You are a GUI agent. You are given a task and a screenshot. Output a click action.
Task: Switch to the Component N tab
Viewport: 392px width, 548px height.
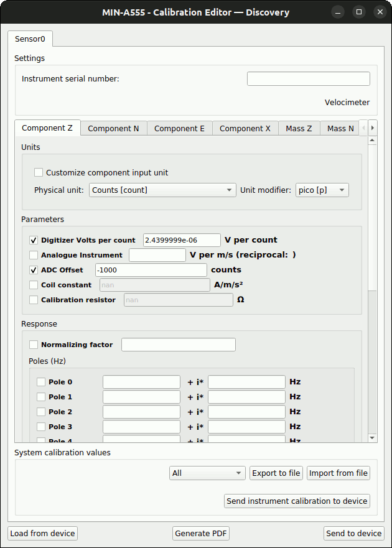(113, 129)
